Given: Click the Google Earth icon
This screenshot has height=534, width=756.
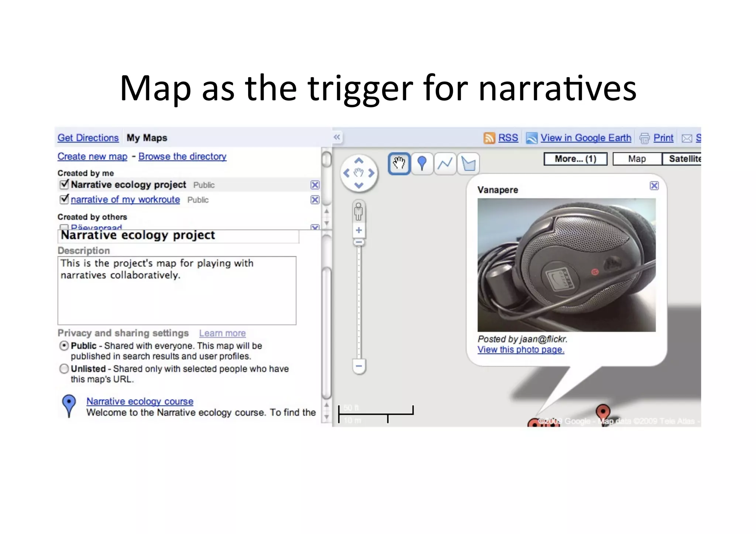Looking at the screenshot, I should (x=532, y=138).
